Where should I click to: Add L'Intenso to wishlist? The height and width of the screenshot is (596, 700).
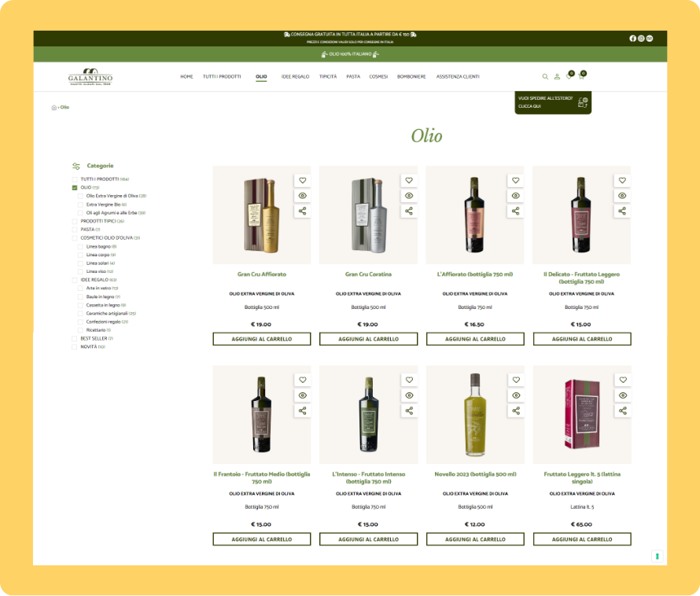point(409,380)
